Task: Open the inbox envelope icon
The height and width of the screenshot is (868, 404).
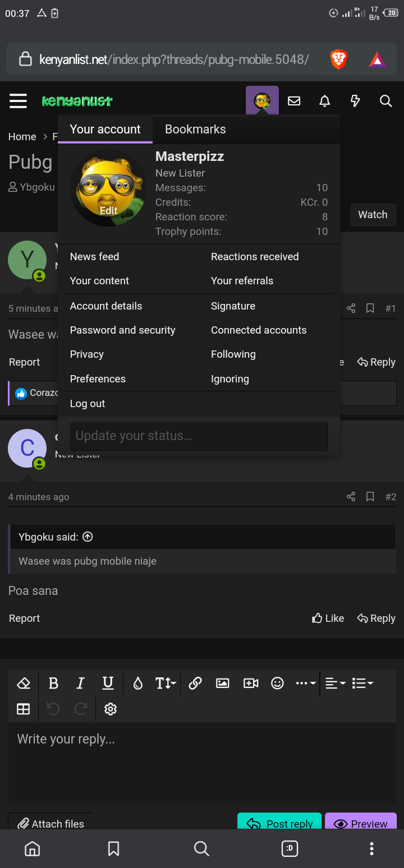Action: [x=294, y=101]
